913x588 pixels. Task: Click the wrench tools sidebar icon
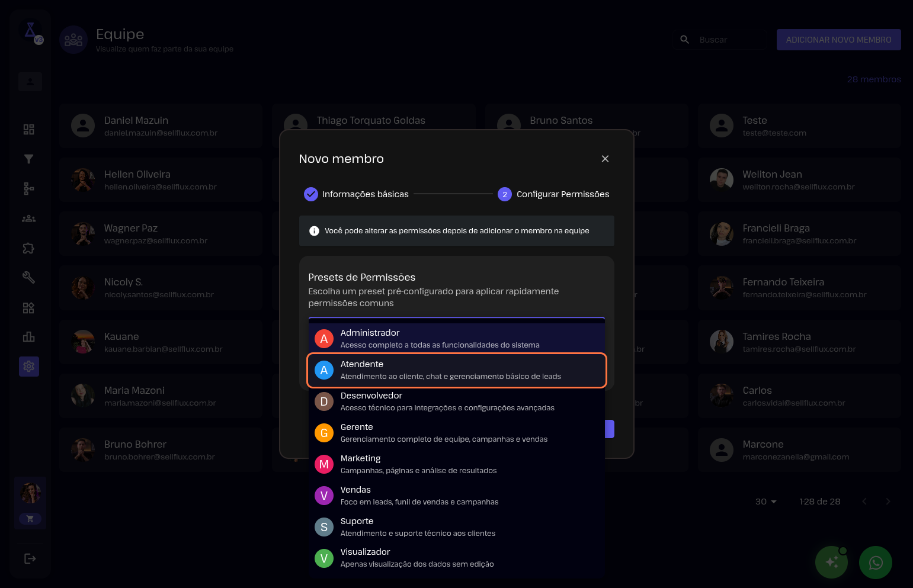[x=28, y=277]
